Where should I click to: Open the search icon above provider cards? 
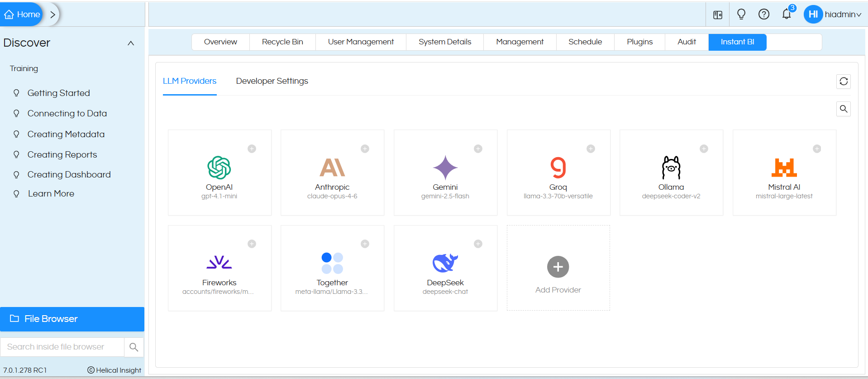844,109
